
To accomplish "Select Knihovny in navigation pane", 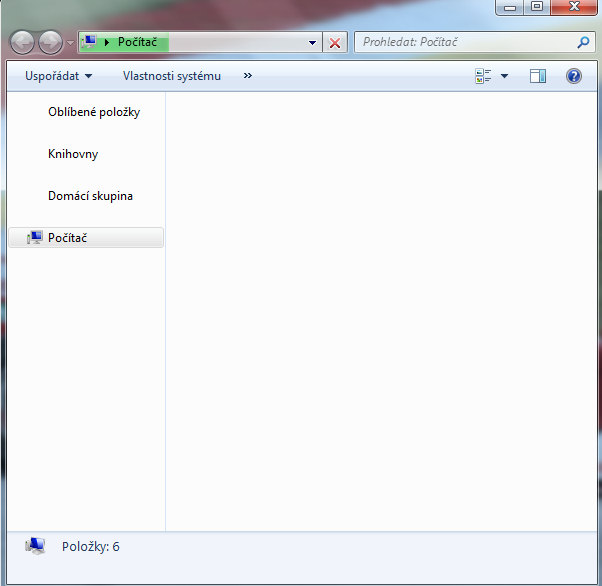I will coord(73,154).
